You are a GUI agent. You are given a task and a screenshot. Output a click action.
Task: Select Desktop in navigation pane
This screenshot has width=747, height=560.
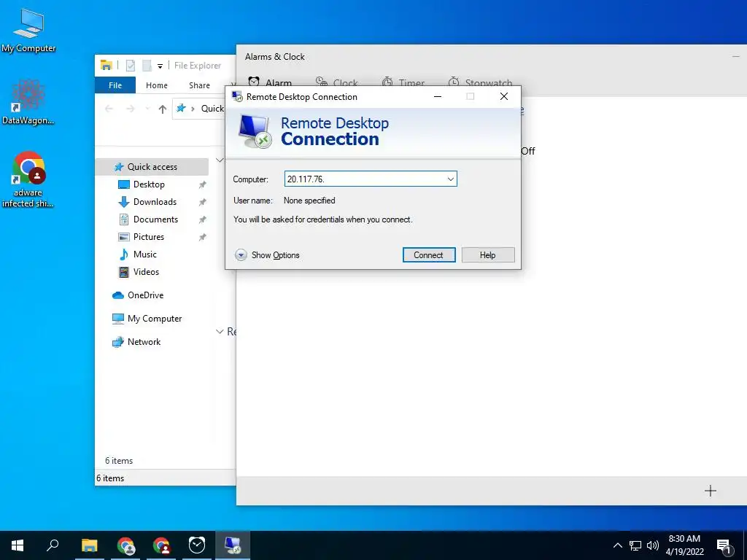tap(149, 184)
